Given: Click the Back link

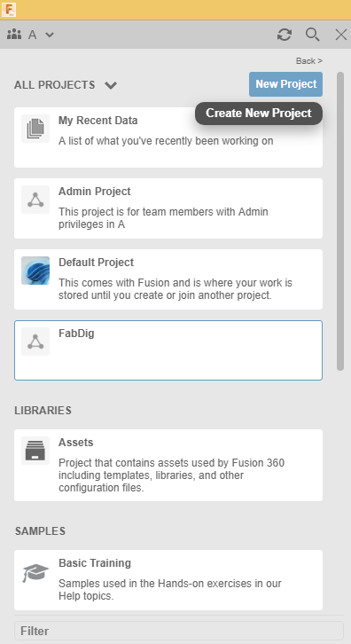Looking at the screenshot, I should click(x=309, y=61).
